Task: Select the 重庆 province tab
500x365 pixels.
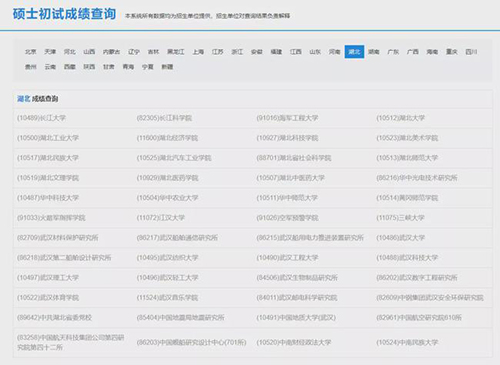Action: 452,52
